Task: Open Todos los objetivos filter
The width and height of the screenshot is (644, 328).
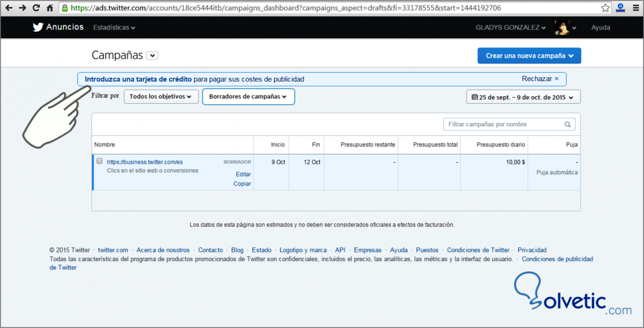Action: pyautogui.click(x=160, y=97)
